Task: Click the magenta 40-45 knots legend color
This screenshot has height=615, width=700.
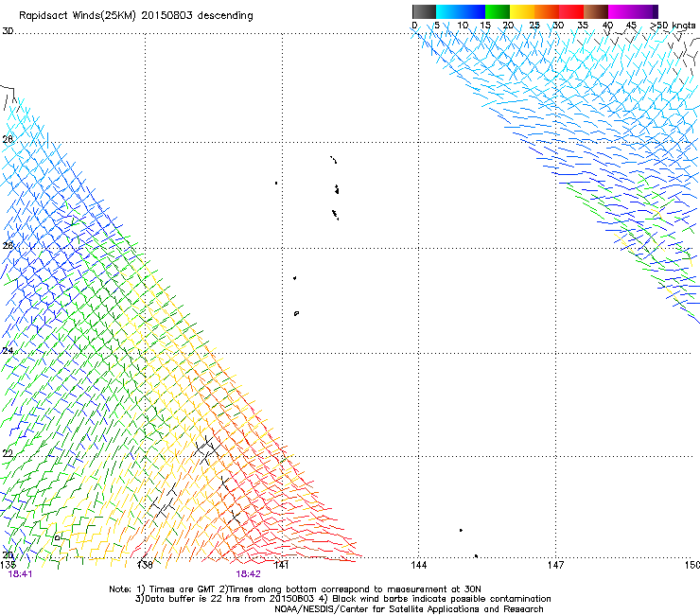Action: pos(621,11)
